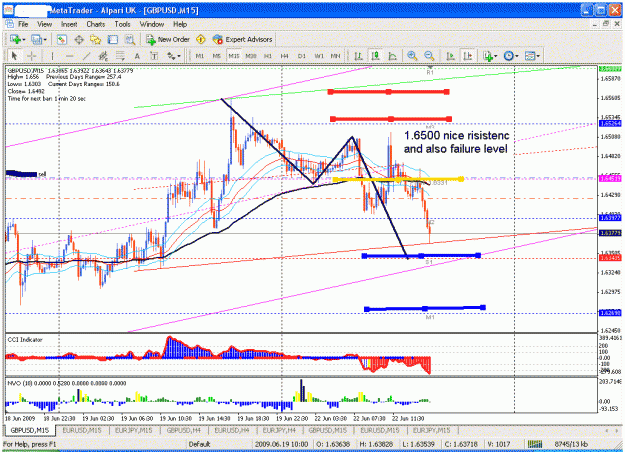Switch to the GBPUSD,H4 chart tab
This screenshot has height=452, width=625.
pyautogui.click(x=183, y=430)
